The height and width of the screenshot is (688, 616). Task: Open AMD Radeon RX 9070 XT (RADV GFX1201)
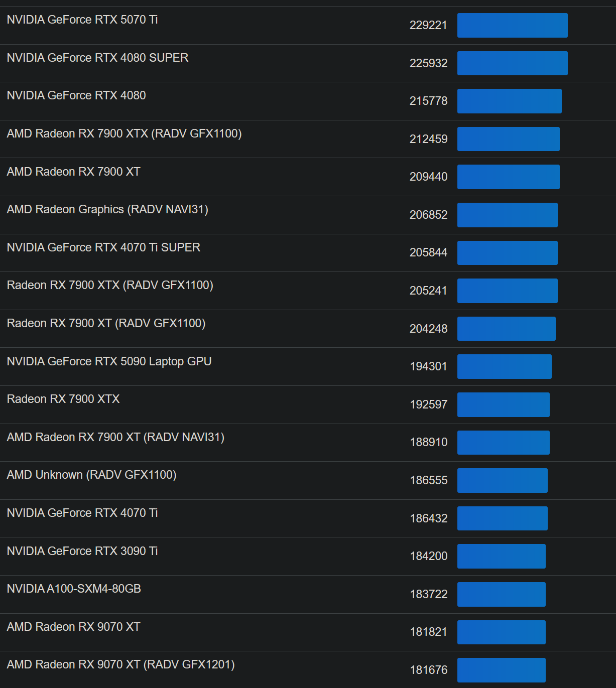[121, 664]
